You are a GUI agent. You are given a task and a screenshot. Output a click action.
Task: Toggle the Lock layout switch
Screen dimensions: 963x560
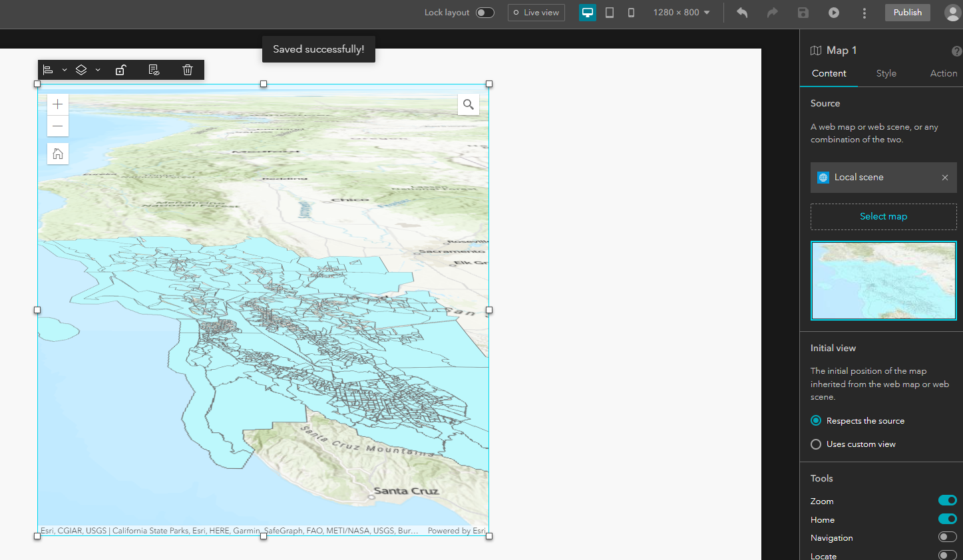pos(485,12)
